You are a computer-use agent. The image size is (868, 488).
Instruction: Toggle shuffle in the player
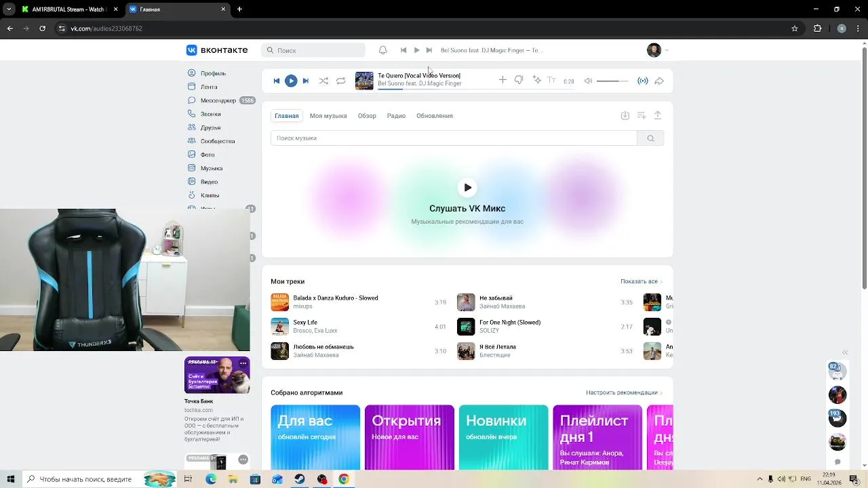tap(323, 81)
